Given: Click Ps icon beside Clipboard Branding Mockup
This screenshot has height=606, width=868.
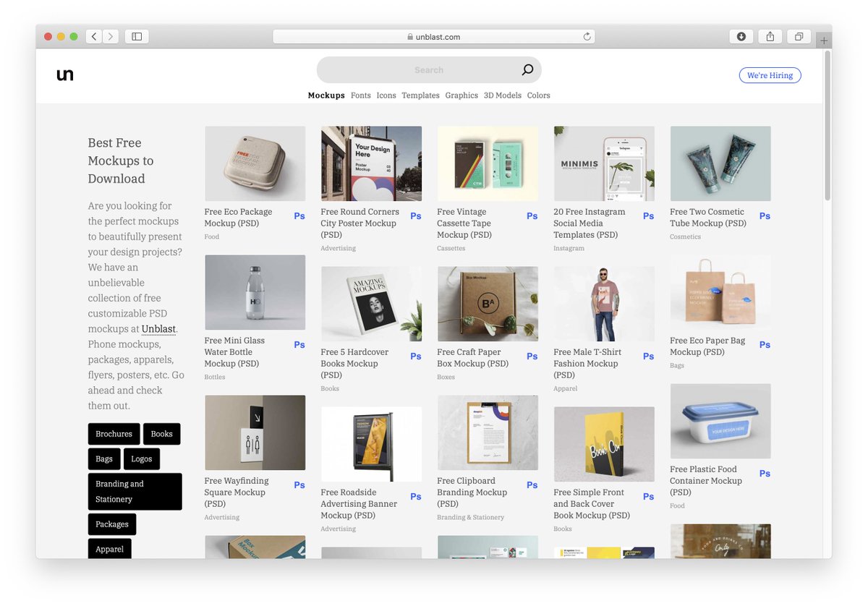Looking at the screenshot, I should [532, 485].
